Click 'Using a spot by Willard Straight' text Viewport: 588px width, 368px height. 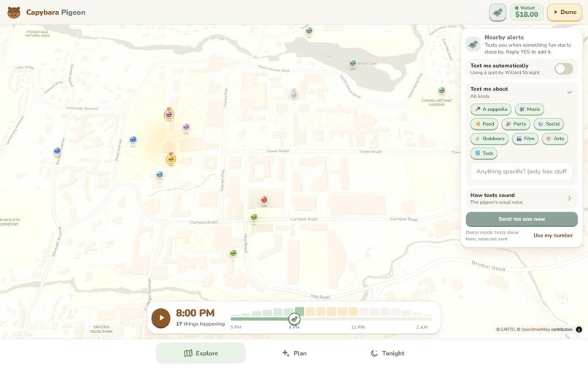point(505,72)
